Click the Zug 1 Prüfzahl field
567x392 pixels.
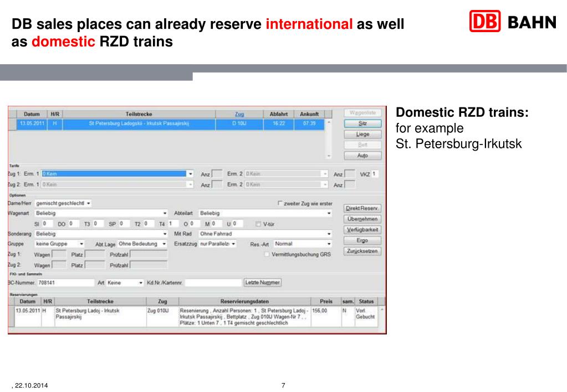149,255
